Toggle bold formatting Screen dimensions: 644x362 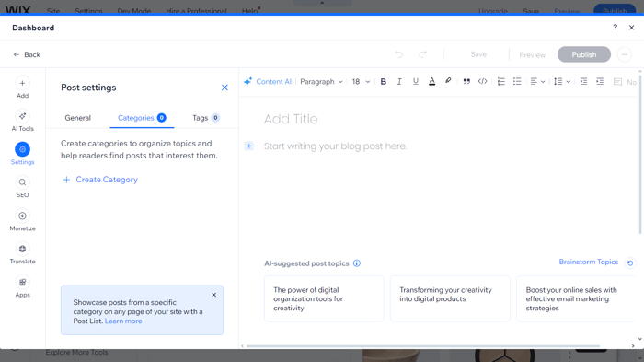pos(384,81)
